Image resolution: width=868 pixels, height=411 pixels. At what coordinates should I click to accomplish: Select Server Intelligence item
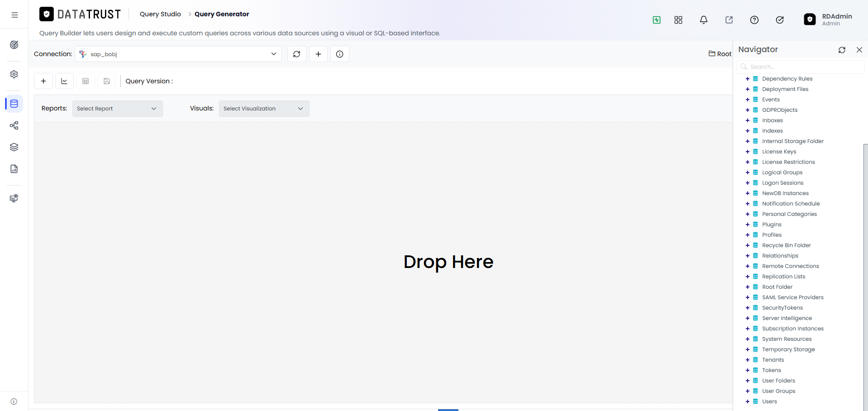(787, 318)
